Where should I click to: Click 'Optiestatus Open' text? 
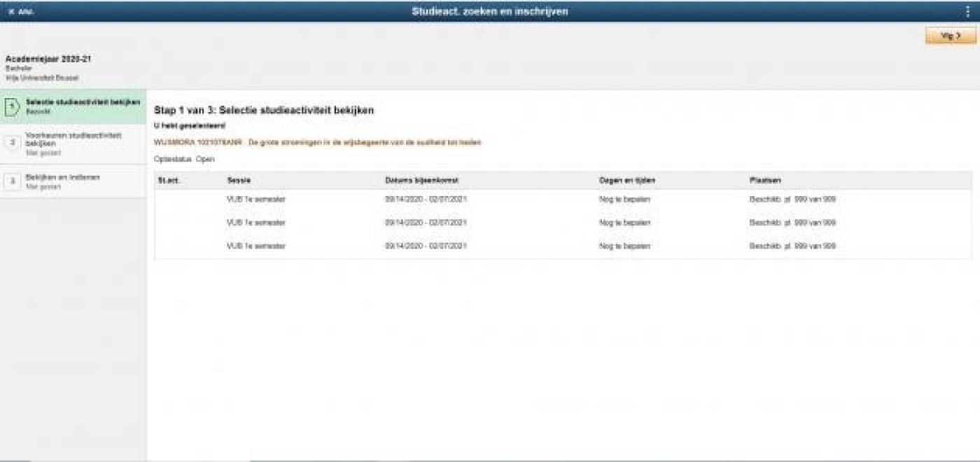coord(184,159)
